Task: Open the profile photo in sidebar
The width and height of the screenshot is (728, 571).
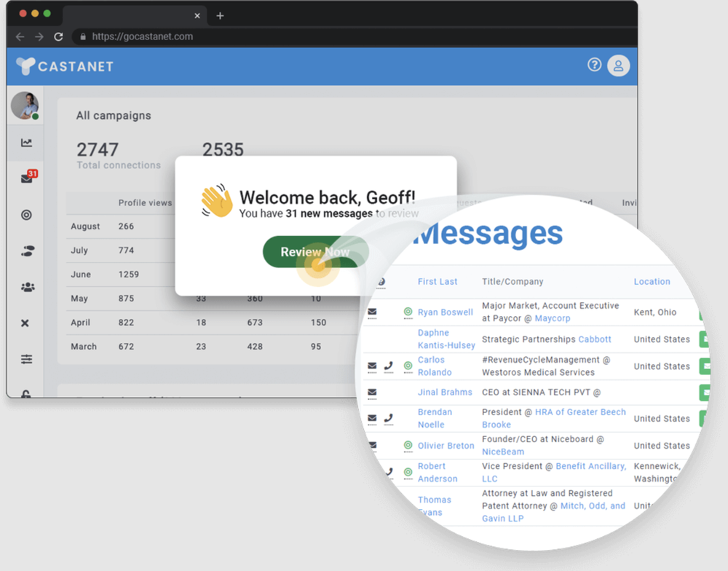Action: click(25, 106)
